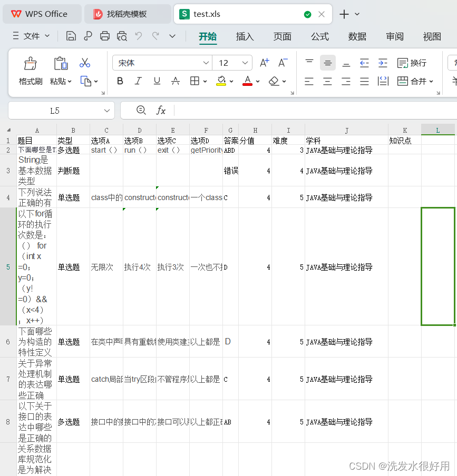Toggle bold formatting
The width and height of the screenshot is (457, 476).
click(120, 81)
